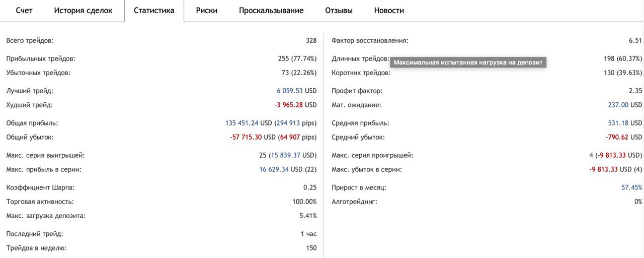Click the Прирост в месяц value 57.45%
This screenshot has width=644, height=258.
(x=631, y=187)
